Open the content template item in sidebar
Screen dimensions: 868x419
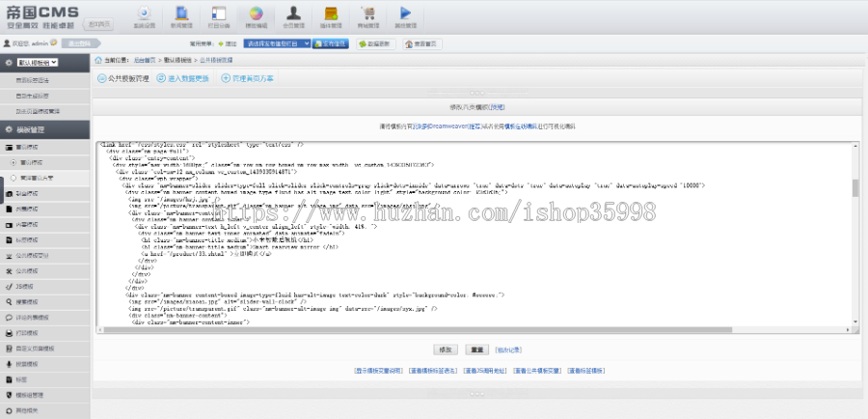coord(44,225)
